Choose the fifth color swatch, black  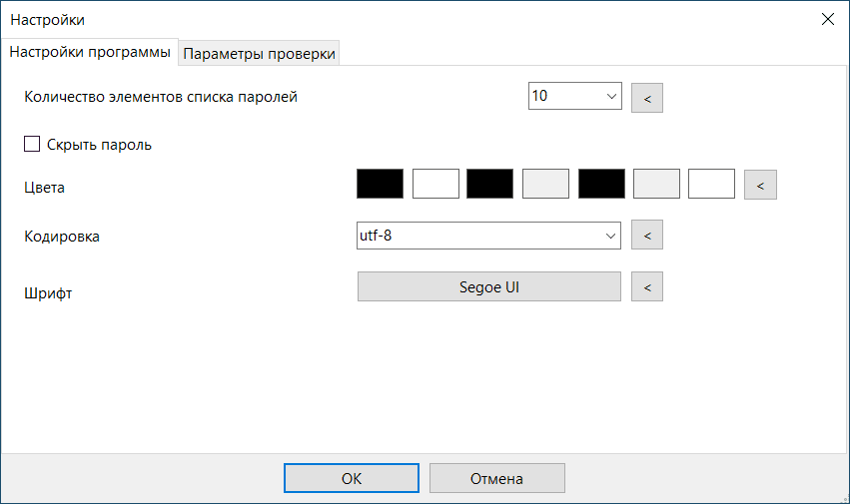(601, 185)
